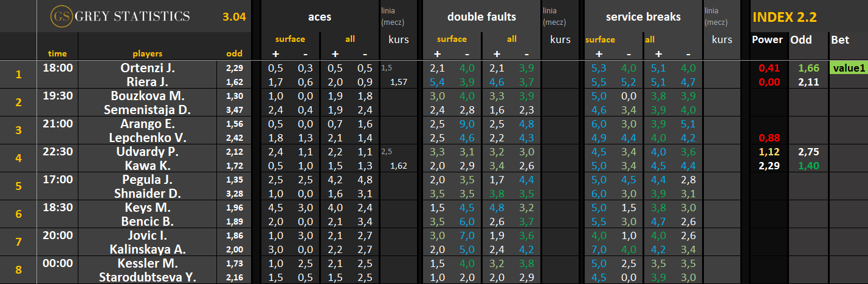Select the service breaks section header
The width and height of the screenshot is (868, 284).
coord(642,17)
